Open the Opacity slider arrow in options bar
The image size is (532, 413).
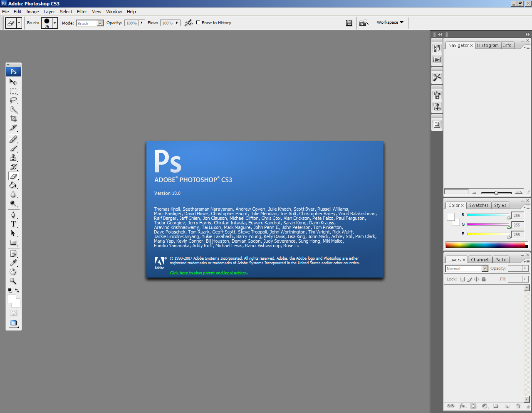point(142,23)
